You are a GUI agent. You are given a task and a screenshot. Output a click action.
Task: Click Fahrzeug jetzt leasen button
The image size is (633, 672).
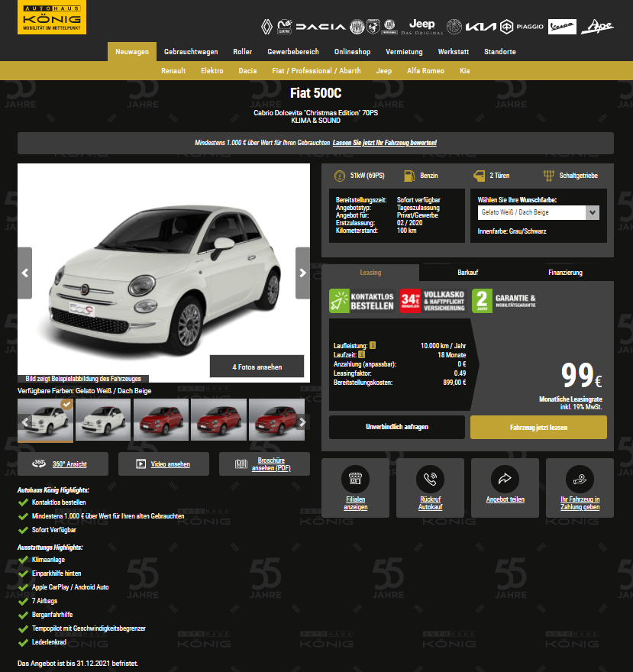click(539, 428)
